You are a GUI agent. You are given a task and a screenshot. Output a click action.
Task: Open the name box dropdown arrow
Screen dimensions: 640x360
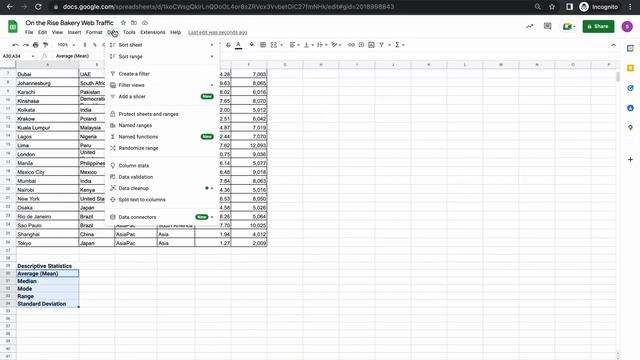tap(33, 56)
